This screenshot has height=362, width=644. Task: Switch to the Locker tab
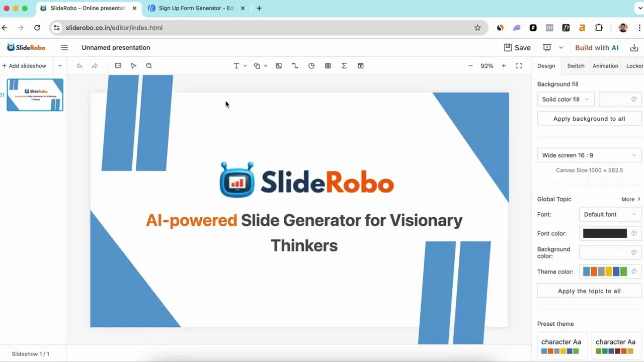point(635,66)
